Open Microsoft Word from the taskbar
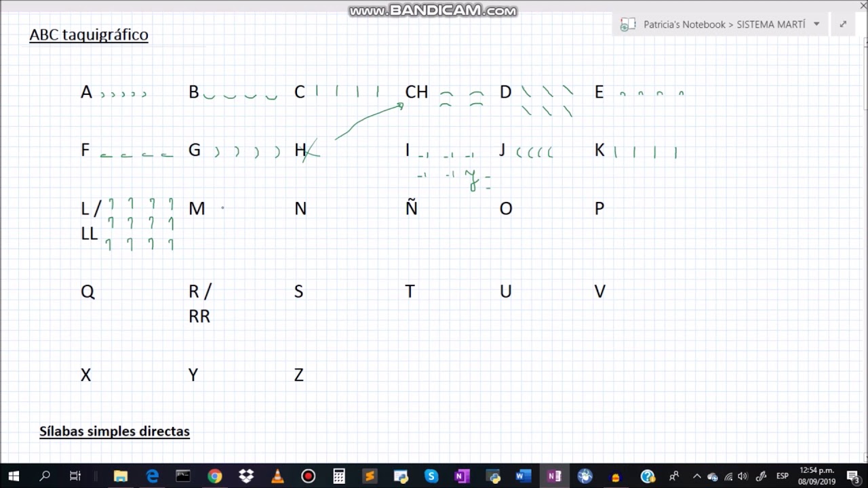Image resolution: width=868 pixels, height=488 pixels. click(524, 476)
